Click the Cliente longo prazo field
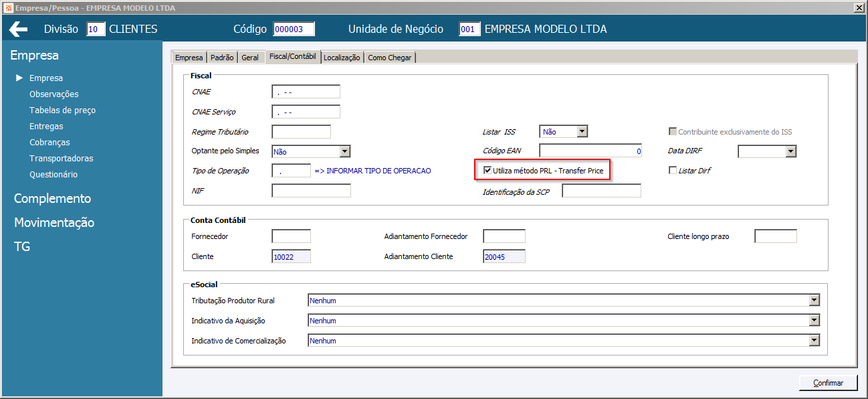Image resolution: width=868 pixels, height=399 pixels. [776, 236]
